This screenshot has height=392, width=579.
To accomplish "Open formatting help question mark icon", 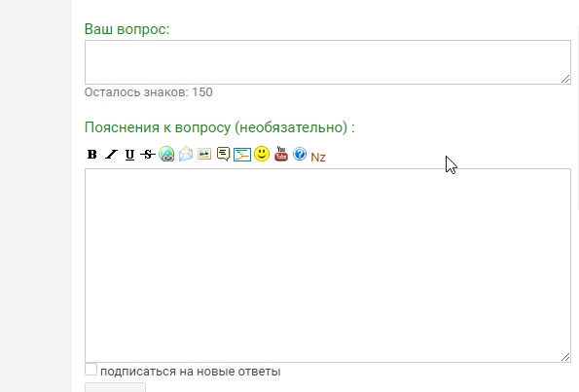I will [x=300, y=154].
